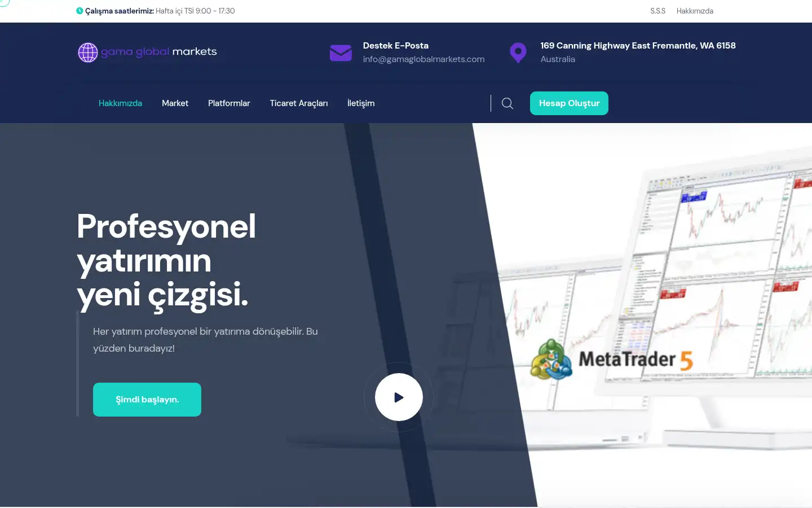The height and width of the screenshot is (508, 812).
Task: Open the Ticaret Araçları menu item
Action: [299, 103]
